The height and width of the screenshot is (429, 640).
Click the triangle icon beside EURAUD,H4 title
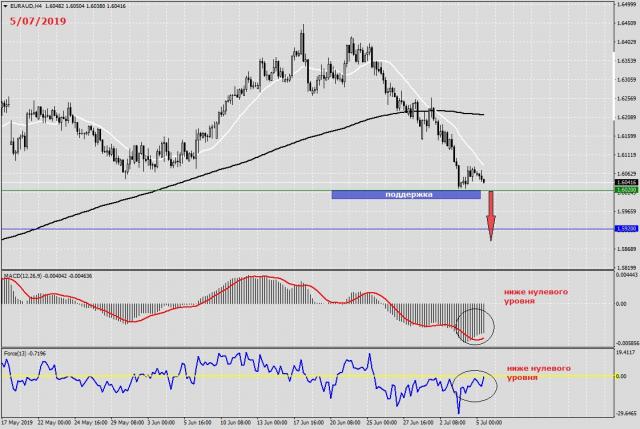5,6
